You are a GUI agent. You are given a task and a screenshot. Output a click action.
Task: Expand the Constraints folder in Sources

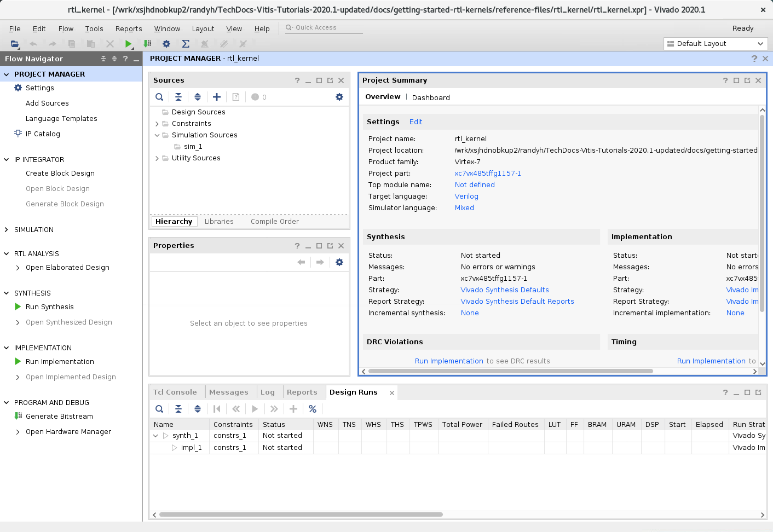tap(157, 124)
